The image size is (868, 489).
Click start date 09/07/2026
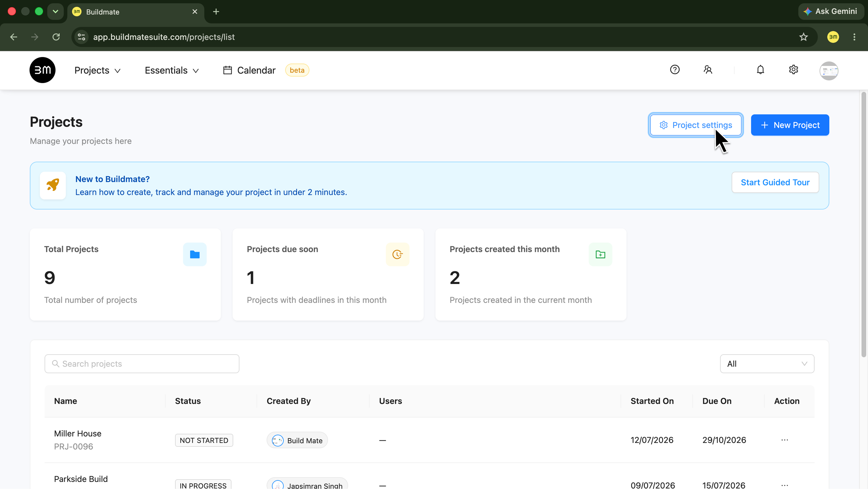click(x=653, y=485)
